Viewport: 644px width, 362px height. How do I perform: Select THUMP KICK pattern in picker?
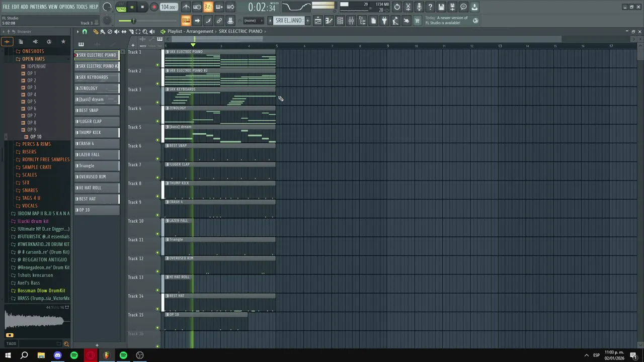[97, 133]
